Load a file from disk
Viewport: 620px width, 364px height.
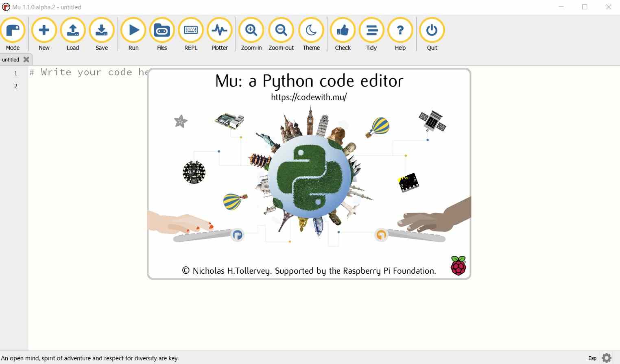[x=73, y=34]
